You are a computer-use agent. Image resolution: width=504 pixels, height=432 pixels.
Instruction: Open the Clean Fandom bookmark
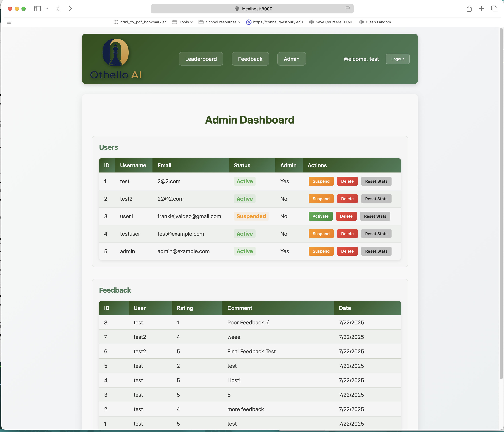(x=375, y=22)
